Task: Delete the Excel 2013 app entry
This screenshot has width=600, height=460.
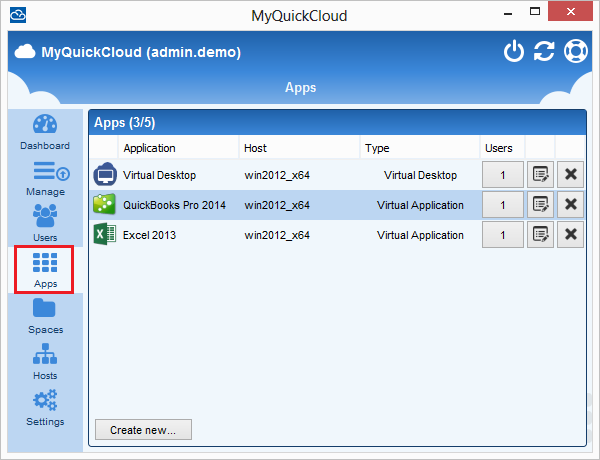Action: 571,234
